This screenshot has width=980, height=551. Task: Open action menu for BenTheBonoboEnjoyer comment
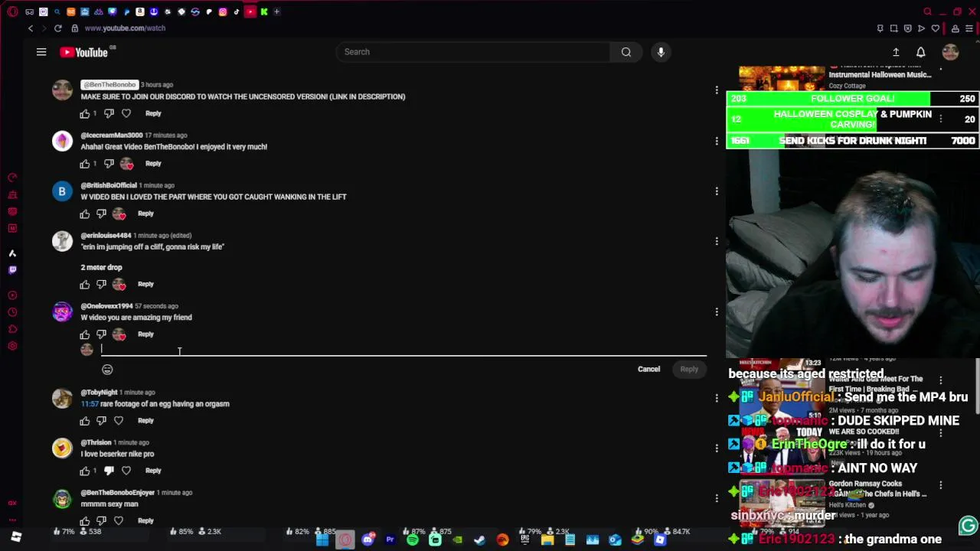pos(717,498)
